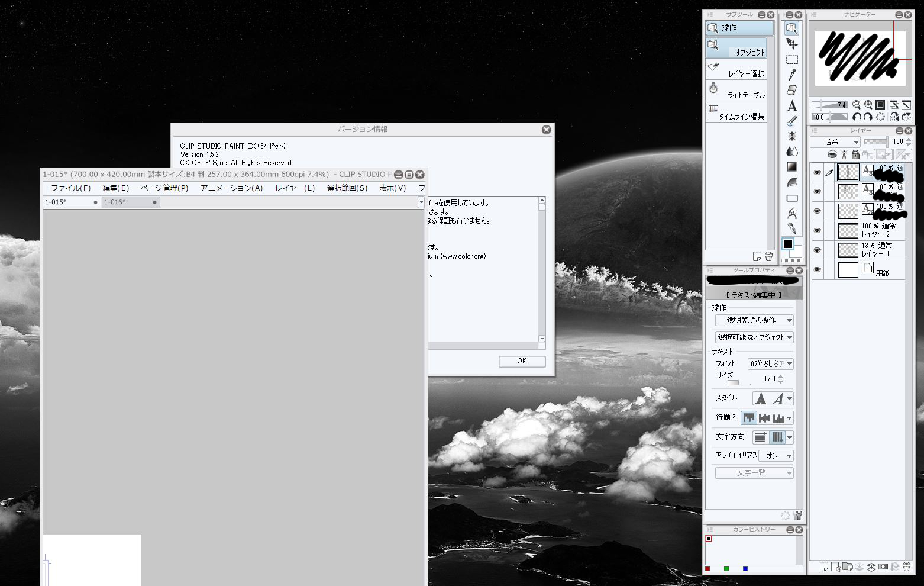924x586 pixels.
Task: Toggle visibility of レイヤー 1
Action: [x=817, y=250]
